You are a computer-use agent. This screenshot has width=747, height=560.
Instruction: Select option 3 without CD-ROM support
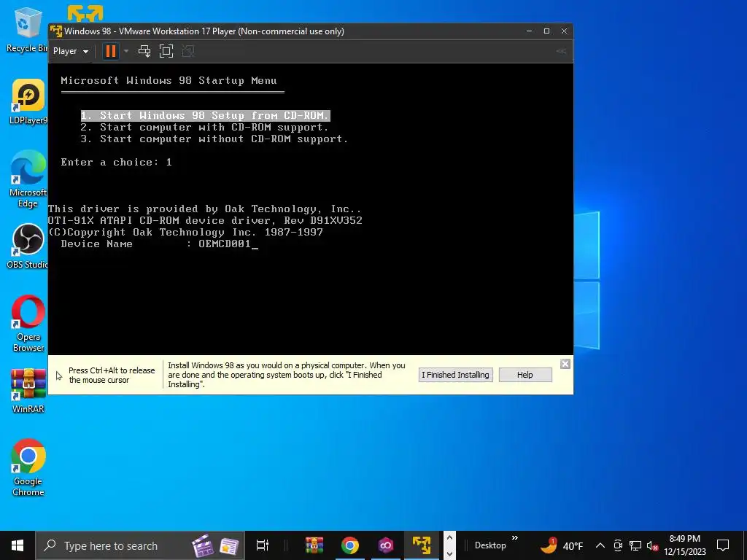(x=214, y=139)
